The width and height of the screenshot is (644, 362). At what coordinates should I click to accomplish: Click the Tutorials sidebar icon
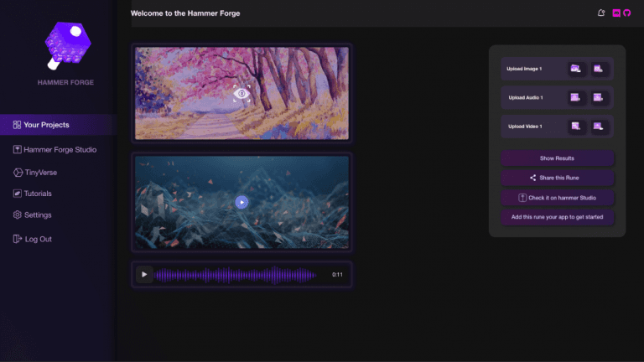(x=17, y=194)
